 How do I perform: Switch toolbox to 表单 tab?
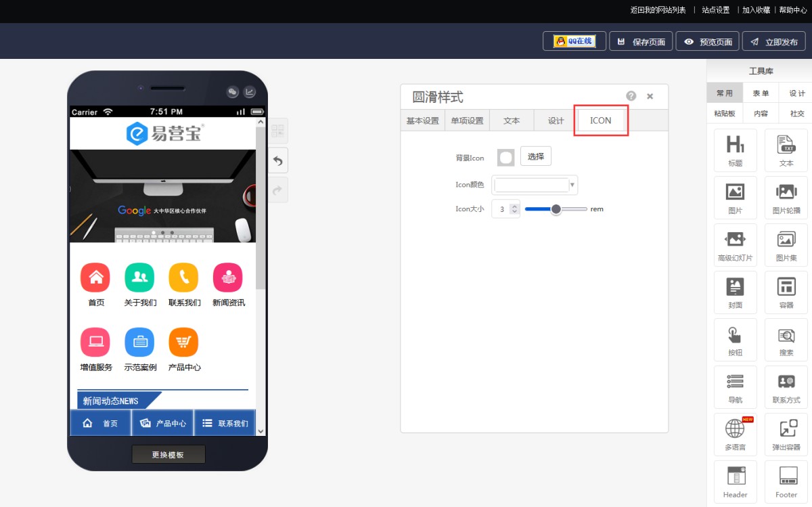(761, 93)
